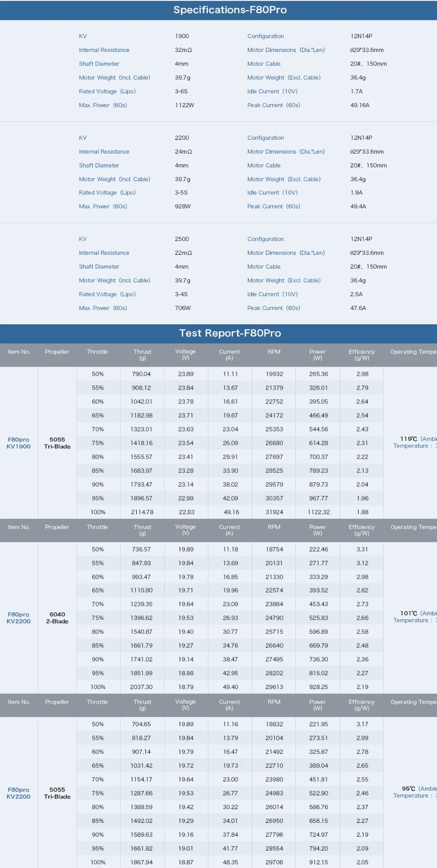Click the RPM cell 19932
The height and width of the screenshot is (868, 437).
click(274, 374)
